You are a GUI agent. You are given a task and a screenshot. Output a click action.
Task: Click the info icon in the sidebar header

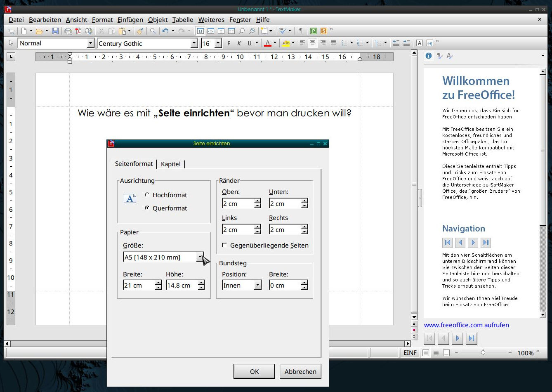point(429,56)
